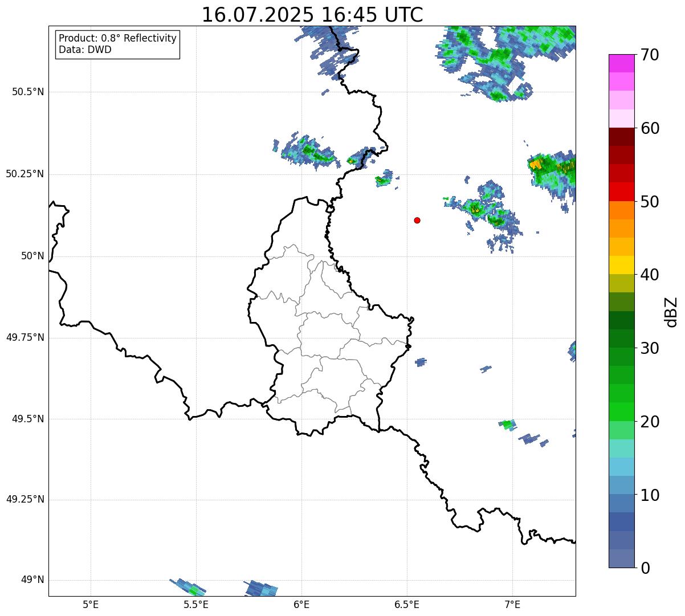Click the orange colorbar segment just below 50

coord(622,210)
